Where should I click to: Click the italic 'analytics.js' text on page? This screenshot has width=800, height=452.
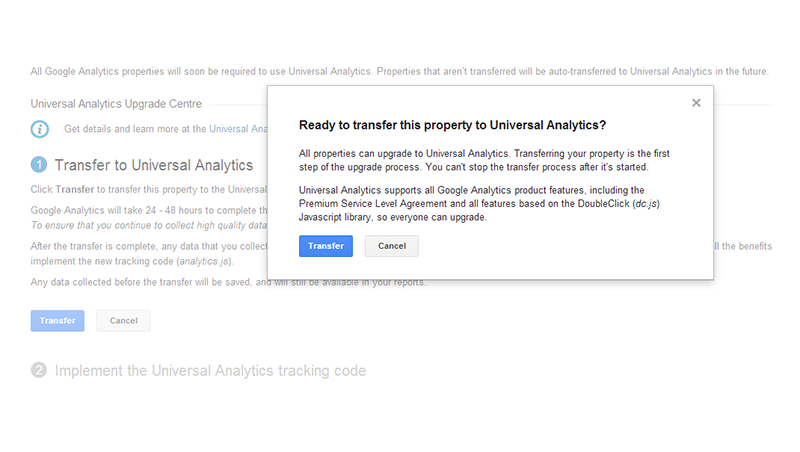205,261
